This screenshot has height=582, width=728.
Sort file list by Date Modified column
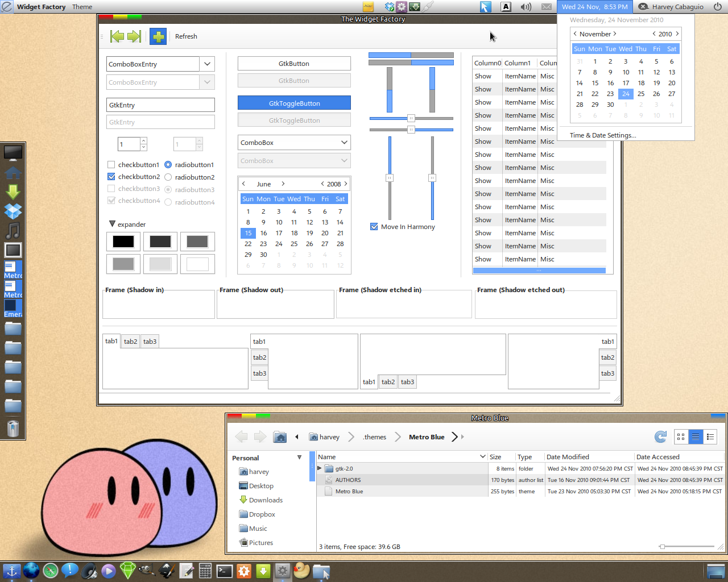[x=589, y=457]
